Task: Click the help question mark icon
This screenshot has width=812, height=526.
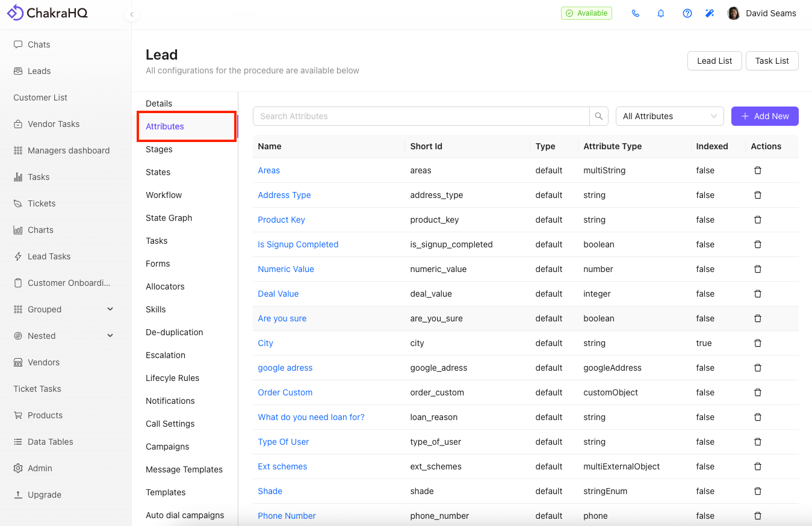Action: click(x=687, y=13)
